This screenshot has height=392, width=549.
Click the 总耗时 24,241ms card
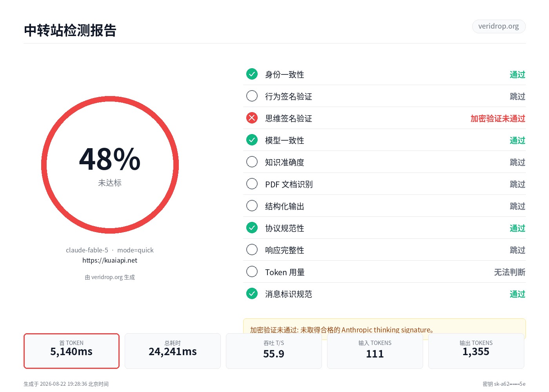tap(173, 351)
